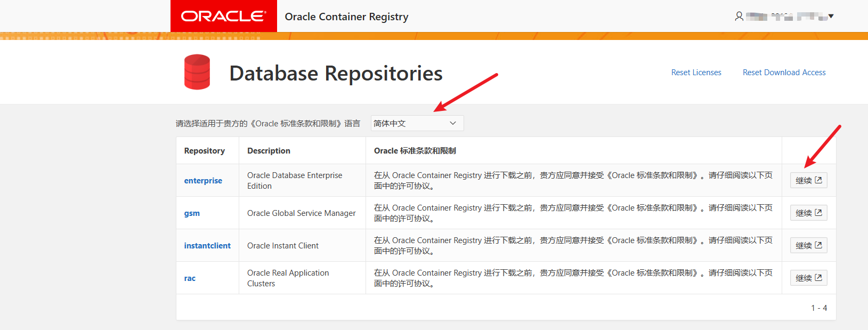Click Reset Download Access link
This screenshot has height=330, width=868.
tap(784, 73)
